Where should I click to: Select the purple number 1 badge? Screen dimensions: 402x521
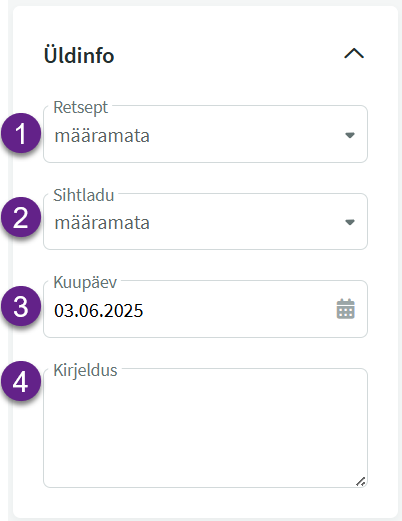pos(21,133)
